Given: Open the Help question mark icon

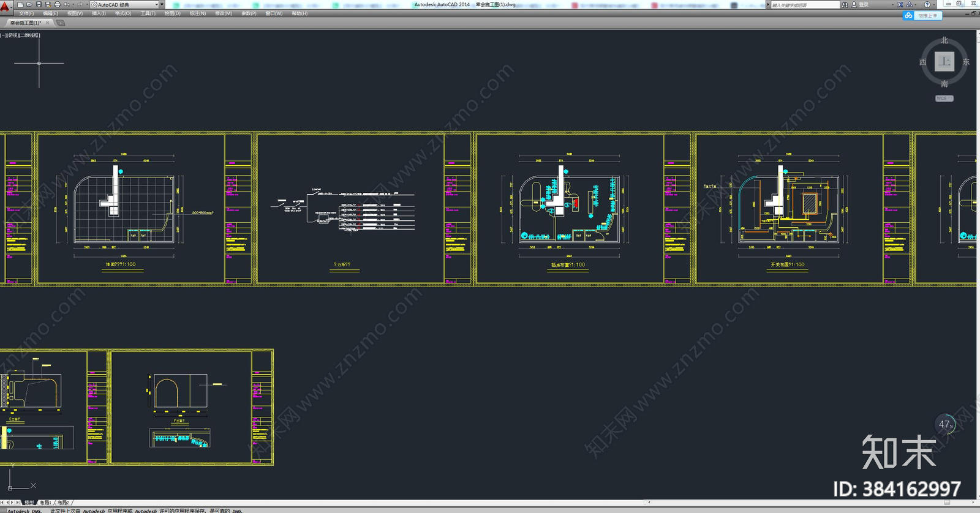Looking at the screenshot, I should click(x=927, y=4).
